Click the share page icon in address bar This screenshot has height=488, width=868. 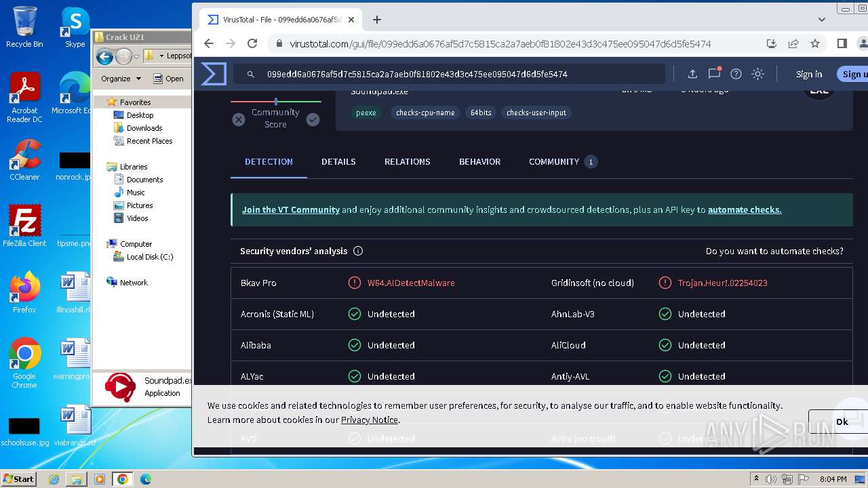click(793, 43)
